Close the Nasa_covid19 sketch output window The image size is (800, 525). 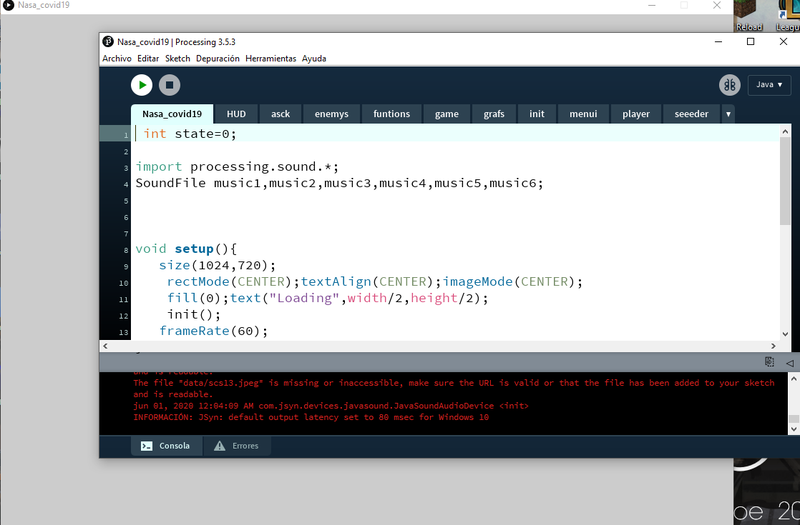click(717, 5)
